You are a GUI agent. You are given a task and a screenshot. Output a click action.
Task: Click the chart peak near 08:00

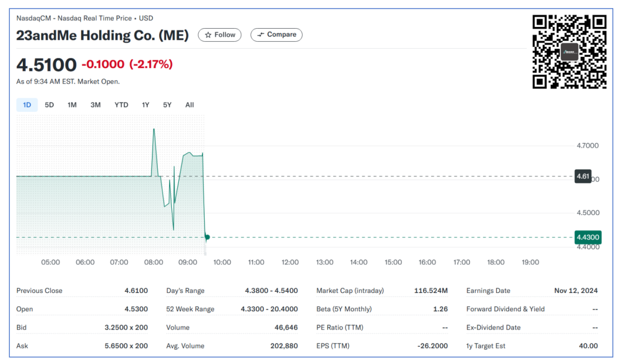[x=154, y=130]
